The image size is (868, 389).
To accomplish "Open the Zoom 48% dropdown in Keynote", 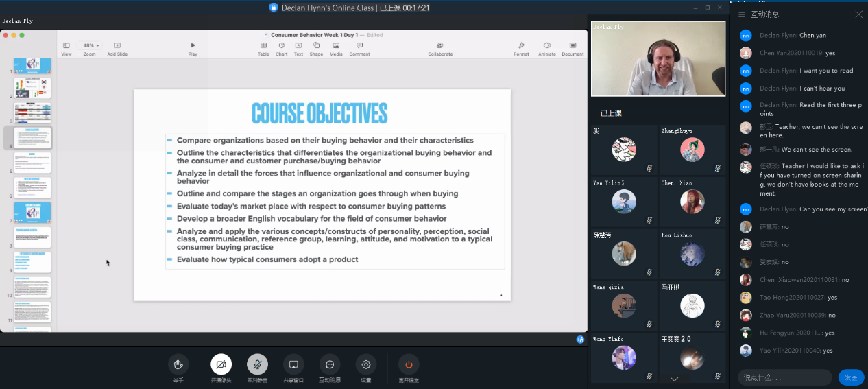I will pos(91,45).
